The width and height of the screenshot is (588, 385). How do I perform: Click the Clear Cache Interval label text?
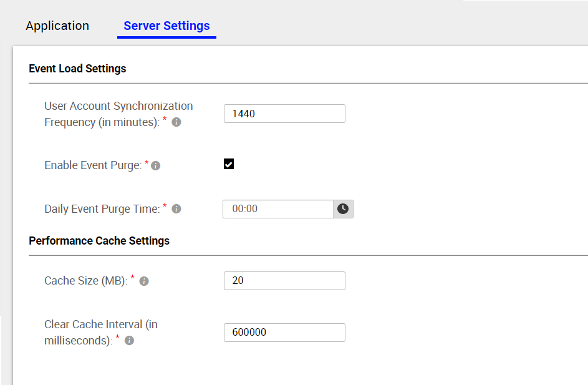[x=101, y=333]
